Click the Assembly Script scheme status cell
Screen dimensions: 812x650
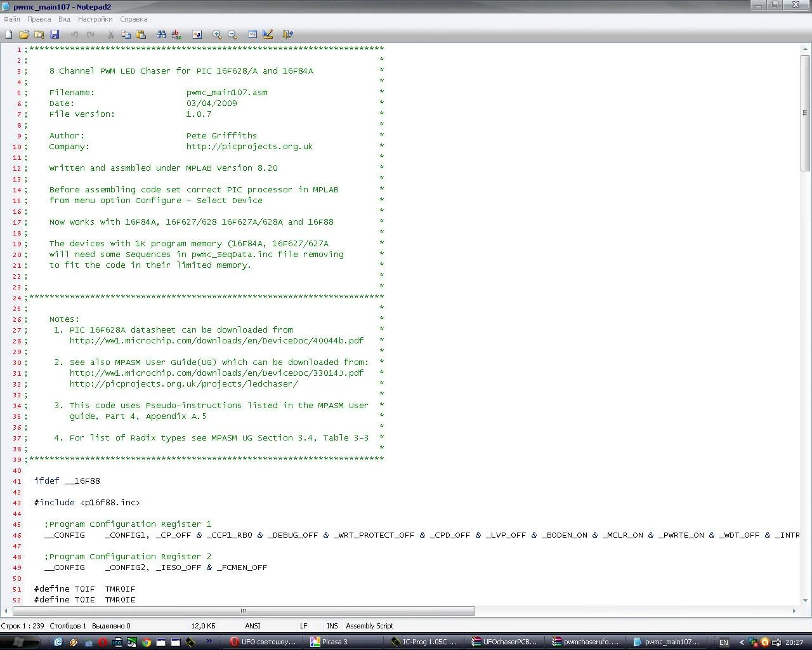pos(370,626)
